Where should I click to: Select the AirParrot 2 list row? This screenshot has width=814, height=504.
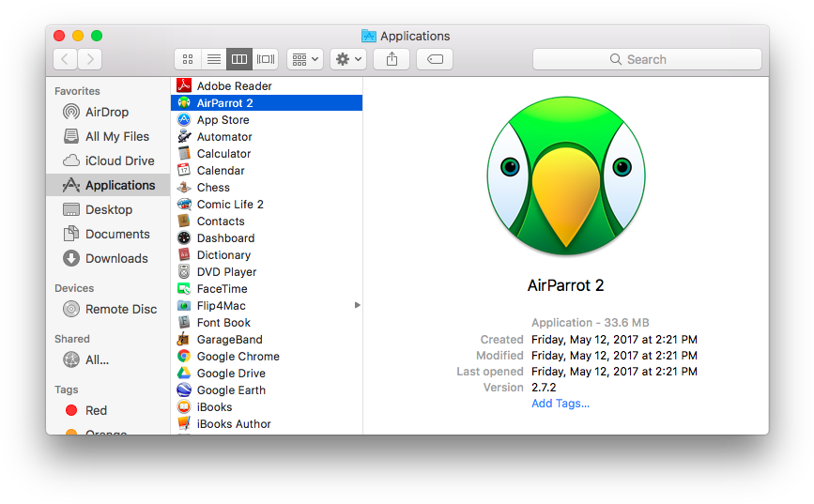(267, 103)
